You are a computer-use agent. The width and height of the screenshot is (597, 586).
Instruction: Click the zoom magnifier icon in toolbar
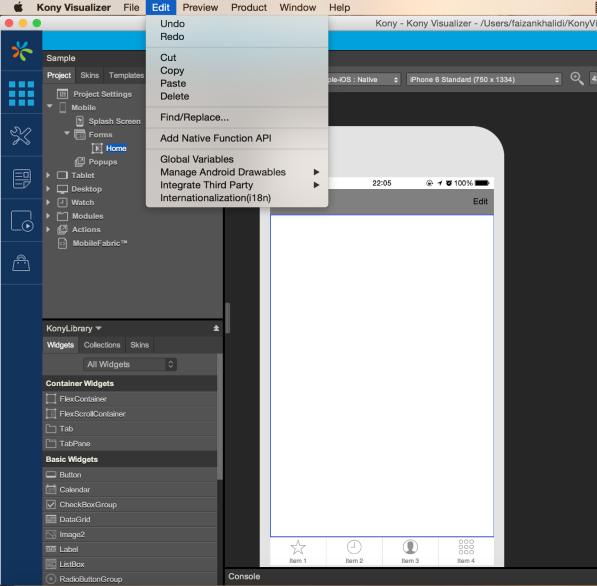click(x=577, y=79)
